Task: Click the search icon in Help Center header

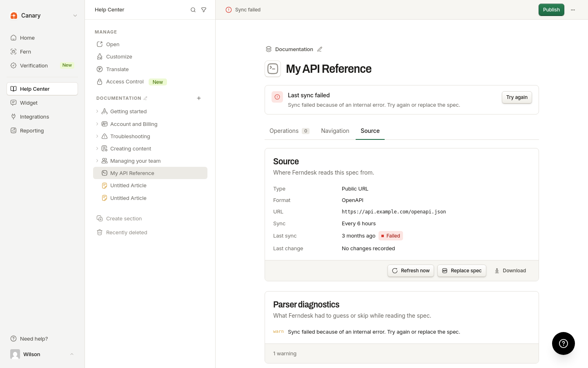Action: click(x=193, y=10)
